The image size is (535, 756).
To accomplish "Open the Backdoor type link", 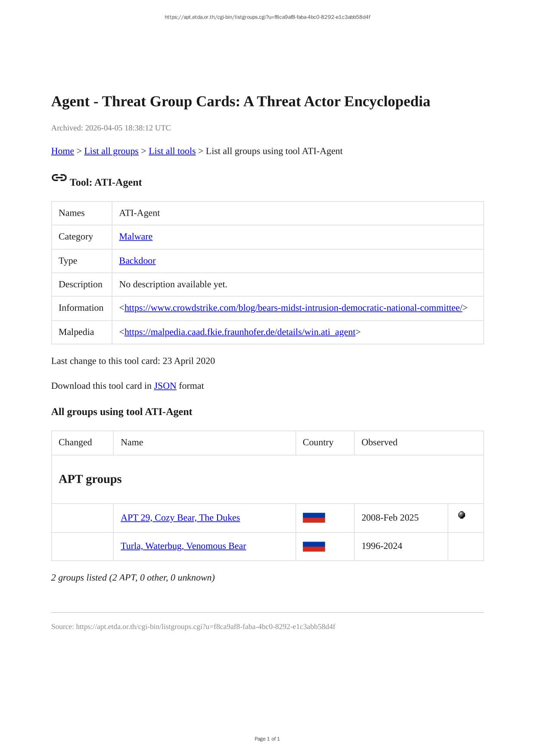I will [137, 261].
